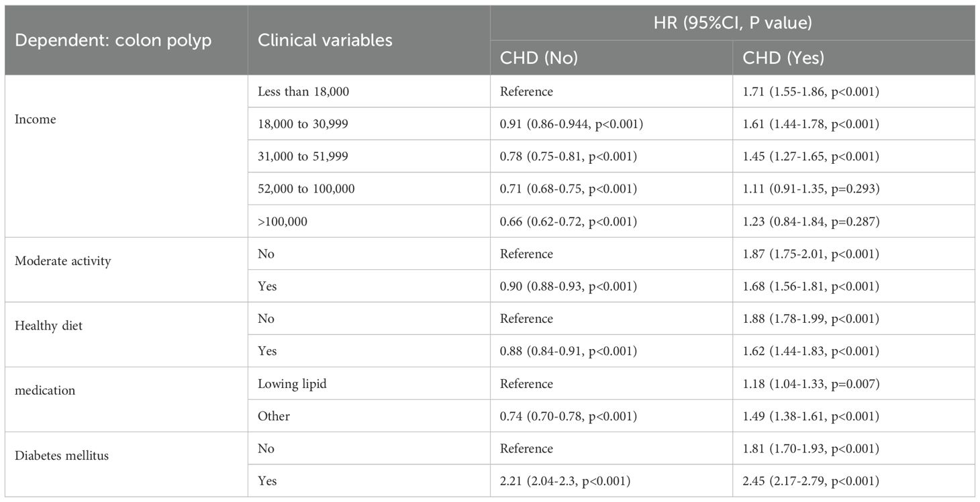Select the '1.11 (0.91-1.35, p=0.293)' cell
980x502 pixels.
[811, 189]
